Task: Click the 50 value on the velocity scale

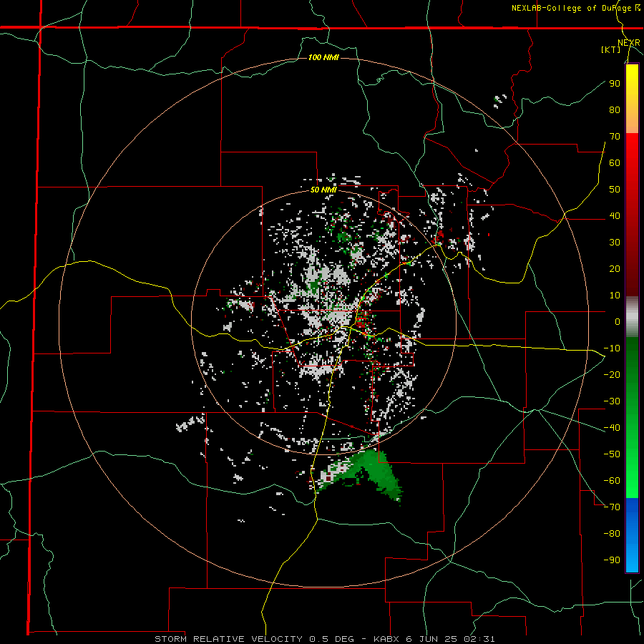Action: click(615, 190)
